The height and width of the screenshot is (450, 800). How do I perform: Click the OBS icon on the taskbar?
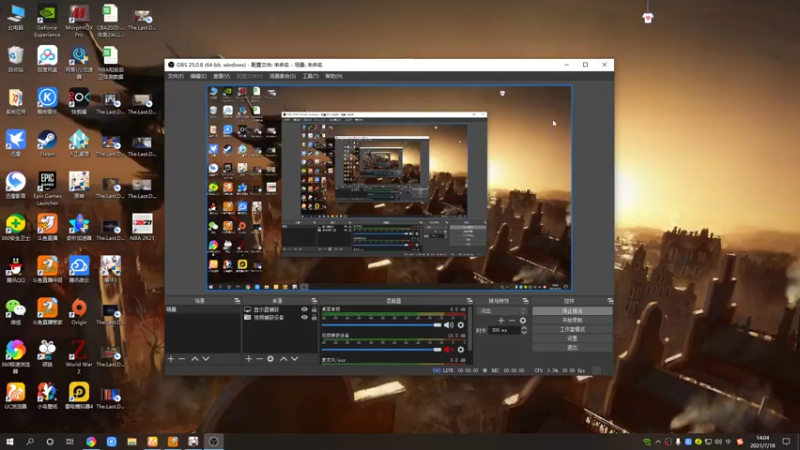tap(214, 441)
